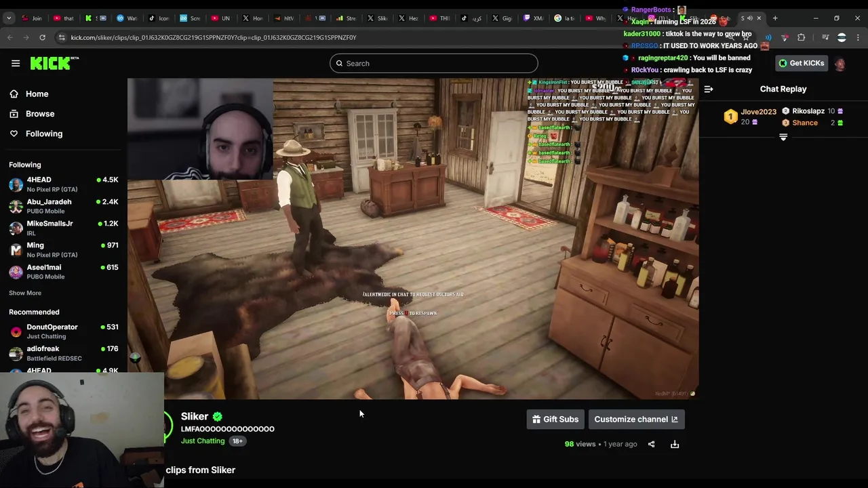Open DonutOperator recommended channel
868x488 pixels.
point(63,331)
